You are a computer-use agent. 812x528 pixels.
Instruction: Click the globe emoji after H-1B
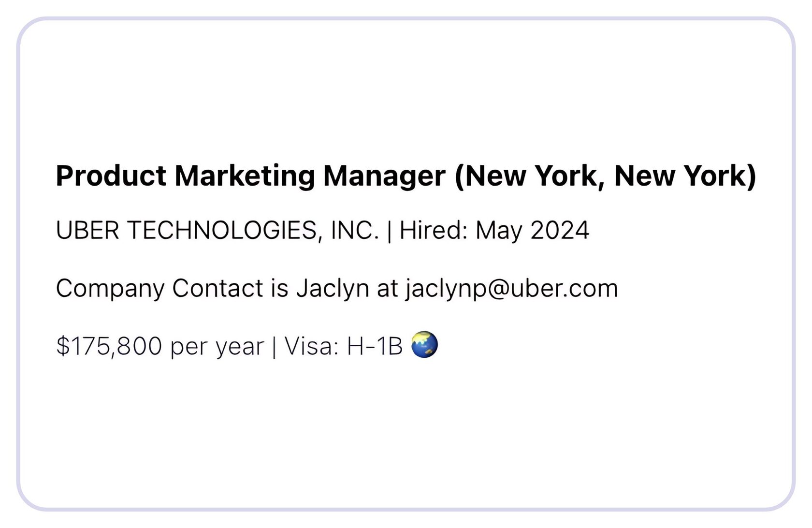[424, 345]
